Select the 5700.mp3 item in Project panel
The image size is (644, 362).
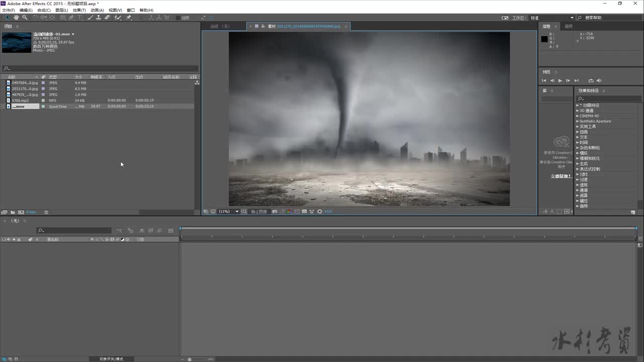(20, 101)
